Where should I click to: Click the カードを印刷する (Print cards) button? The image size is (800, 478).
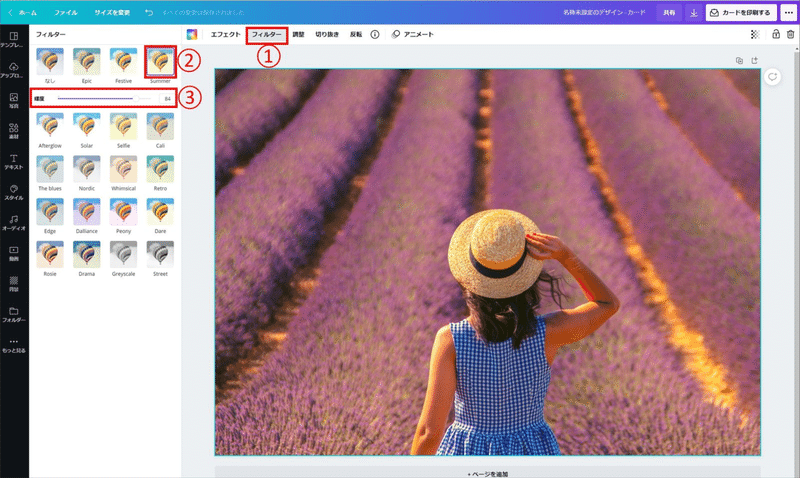(x=741, y=13)
